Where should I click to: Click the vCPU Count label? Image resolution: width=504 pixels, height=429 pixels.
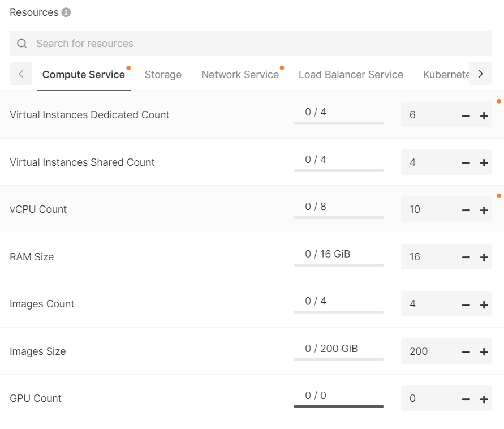pyautogui.click(x=38, y=209)
